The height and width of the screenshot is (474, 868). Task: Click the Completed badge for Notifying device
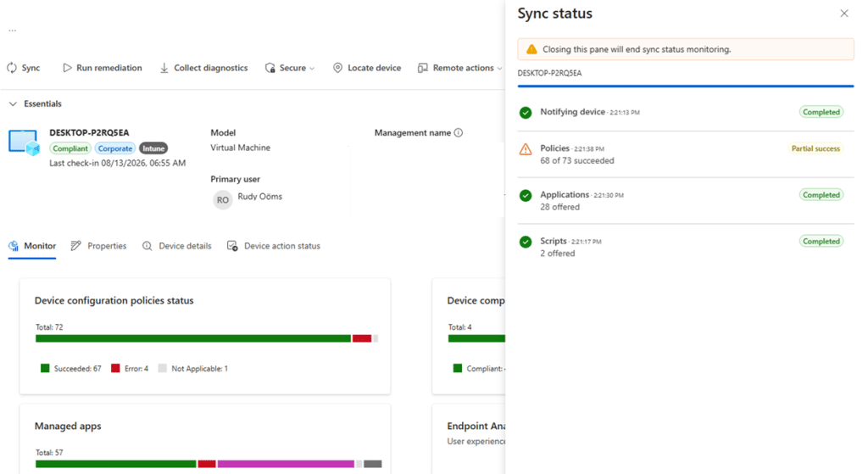click(x=821, y=112)
